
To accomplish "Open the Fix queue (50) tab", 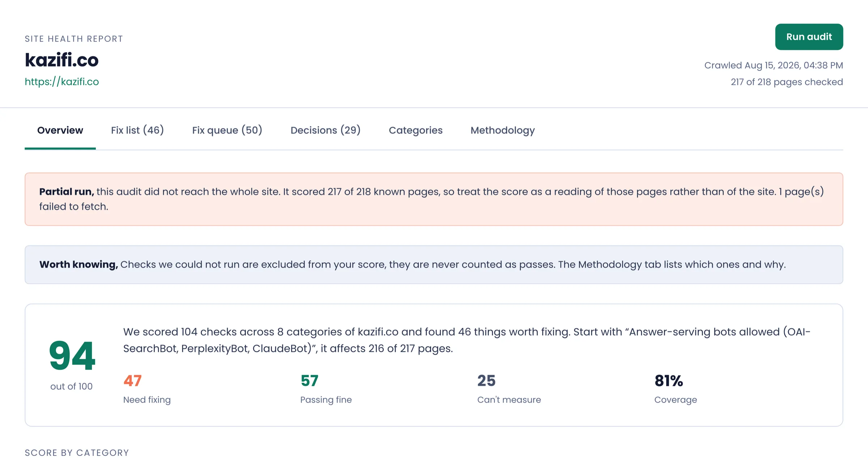I will click(227, 130).
